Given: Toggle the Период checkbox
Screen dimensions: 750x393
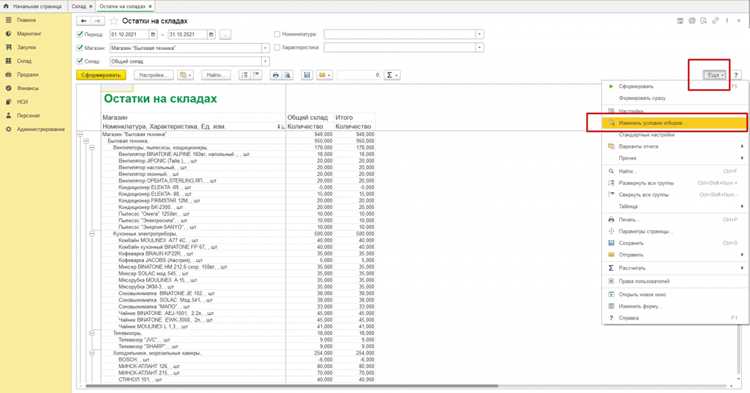Looking at the screenshot, I should [80, 34].
